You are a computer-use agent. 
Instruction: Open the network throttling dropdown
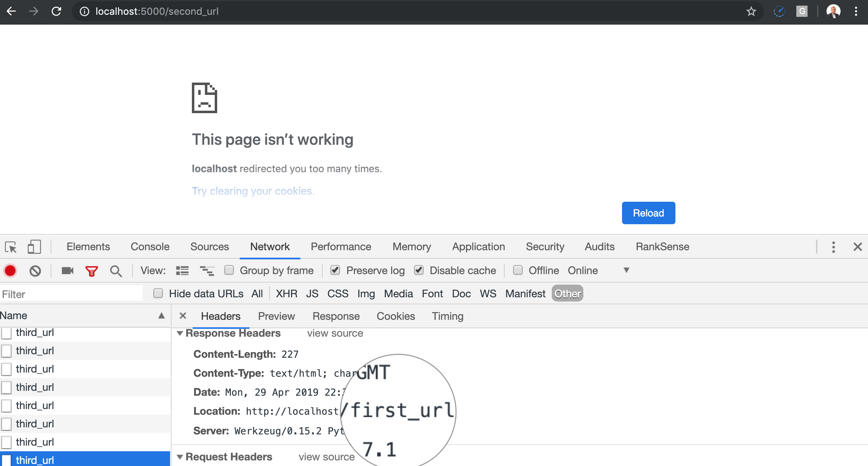pyautogui.click(x=627, y=270)
